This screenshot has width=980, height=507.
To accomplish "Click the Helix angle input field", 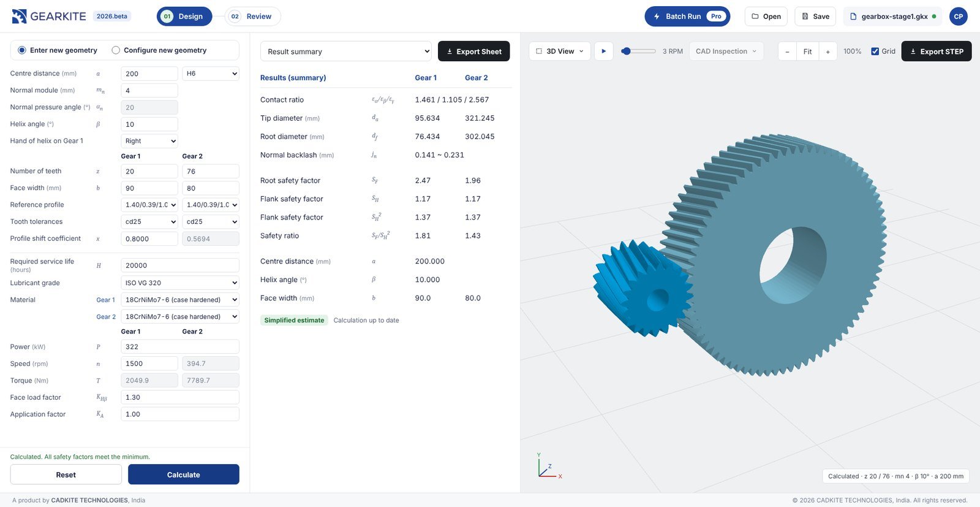I will 149,124.
